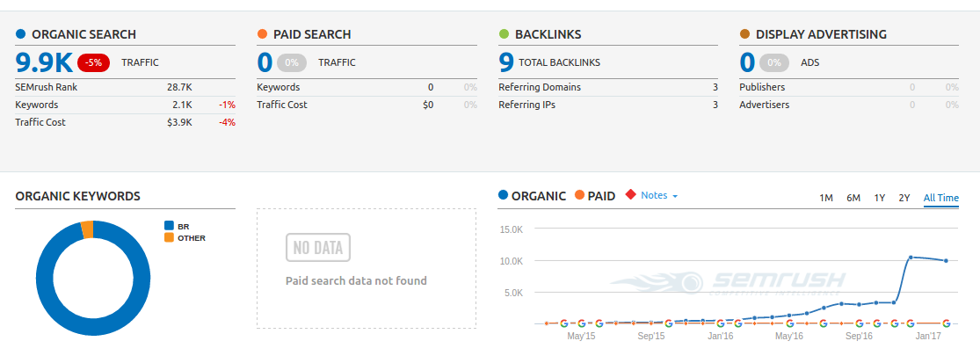Click the NO DATA placeholder badge
980x363 pixels.
[x=318, y=247]
